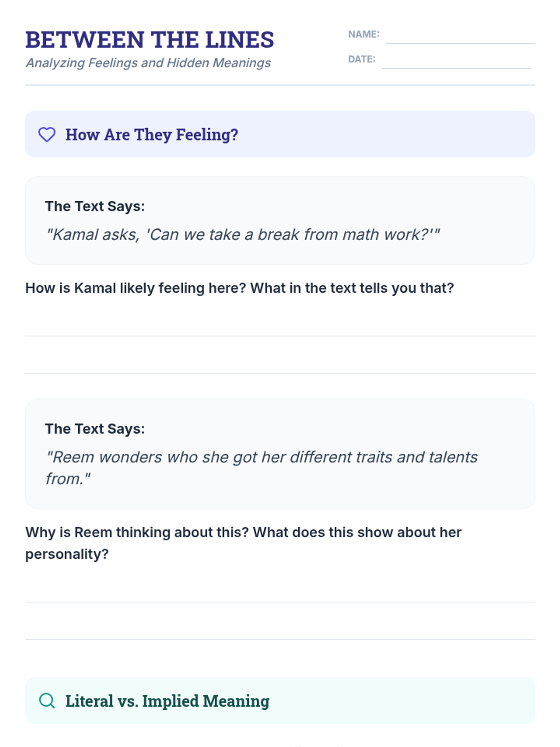Click the DATE: label text
This screenshot has width=560, height=747.
362,59
